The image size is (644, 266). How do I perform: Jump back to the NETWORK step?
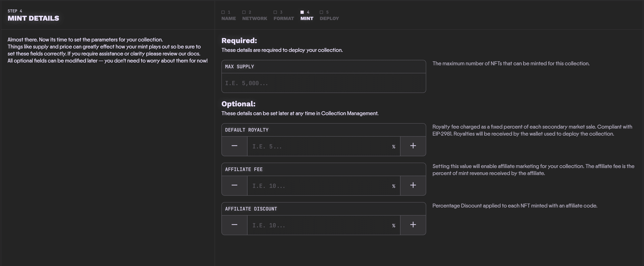click(x=255, y=18)
